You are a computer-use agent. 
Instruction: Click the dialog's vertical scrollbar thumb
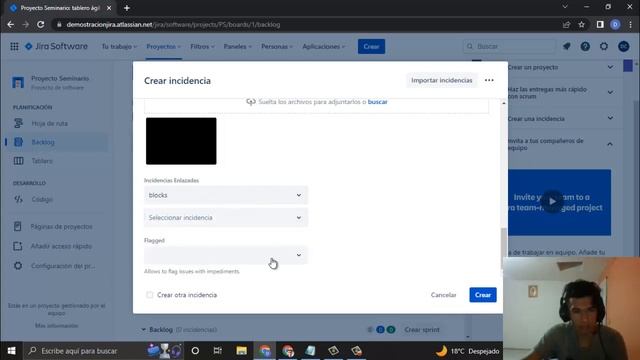(504, 248)
